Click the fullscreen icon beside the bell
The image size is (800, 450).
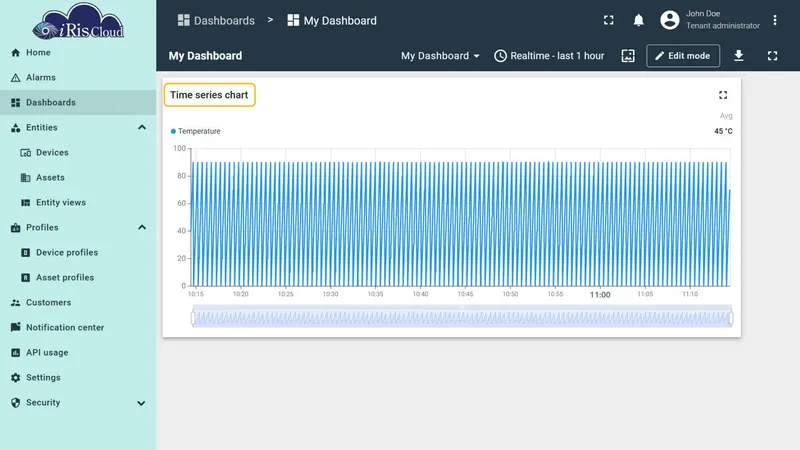[x=609, y=20]
